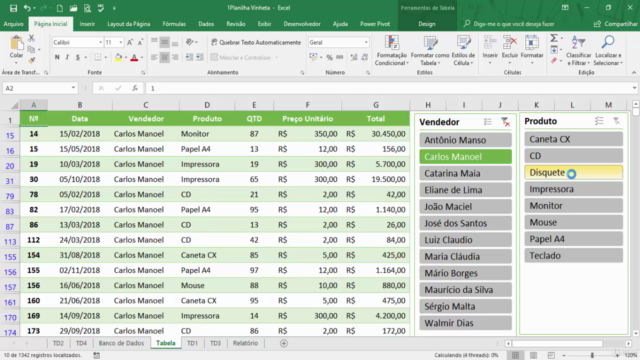Open the Geral number format dropdown

(366, 42)
